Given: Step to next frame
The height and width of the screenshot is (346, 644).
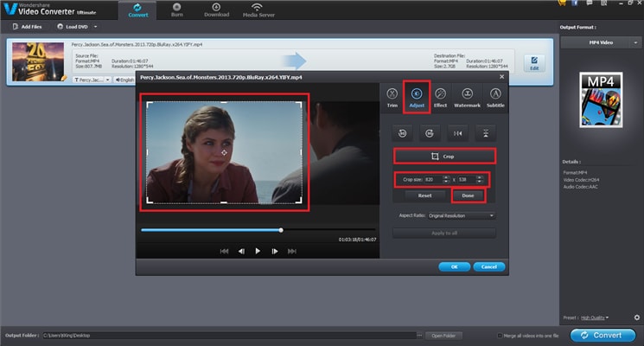Looking at the screenshot, I should [x=275, y=251].
